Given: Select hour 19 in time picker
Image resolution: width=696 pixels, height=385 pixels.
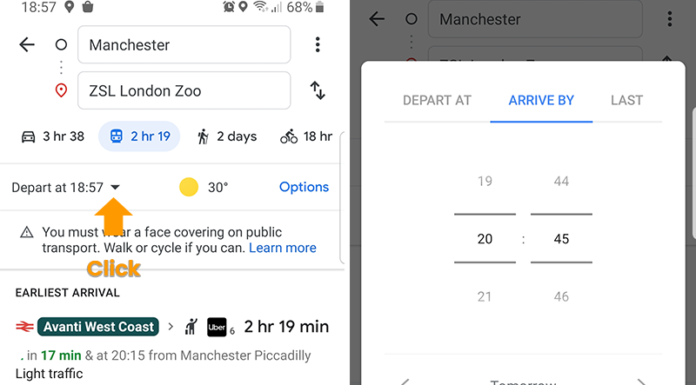Looking at the screenshot, I should [x=485, y=181].
